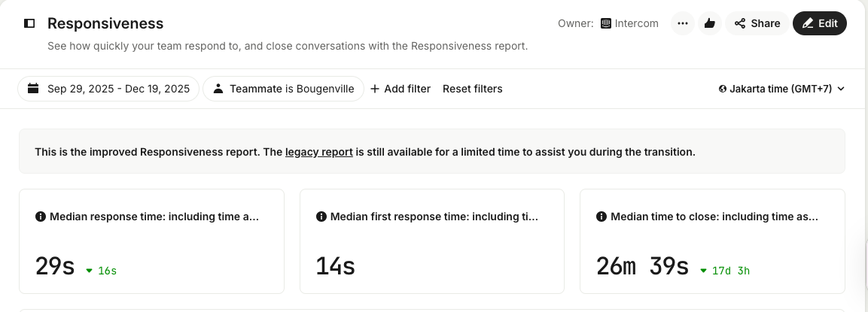Open the date range filter Sep 29 - Dec 19
The image size is (868, 312).
pos(108,89)
